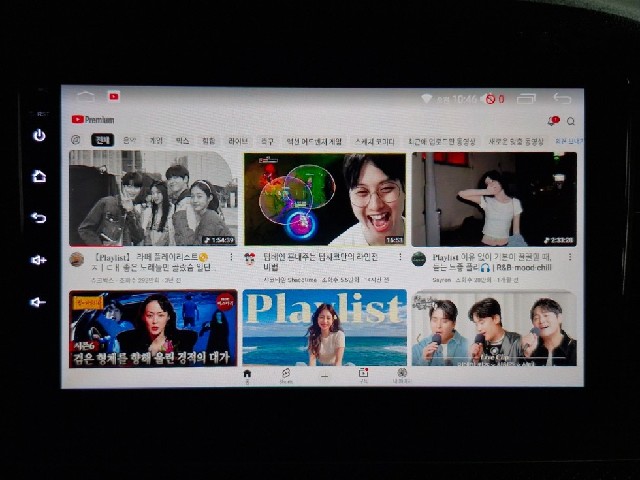Open Wi-Fi status icon in status bar

tap(427, 98)
